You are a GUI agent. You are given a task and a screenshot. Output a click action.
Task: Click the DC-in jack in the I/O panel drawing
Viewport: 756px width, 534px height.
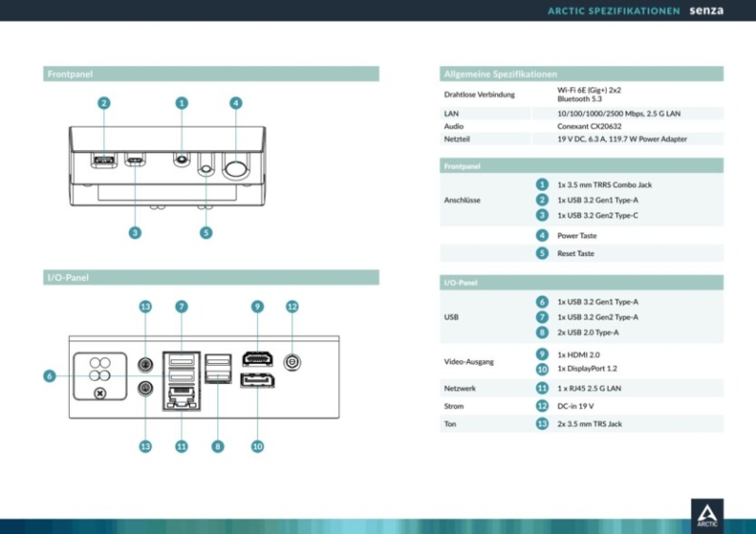pyautogui.click(x=292, y=362)
